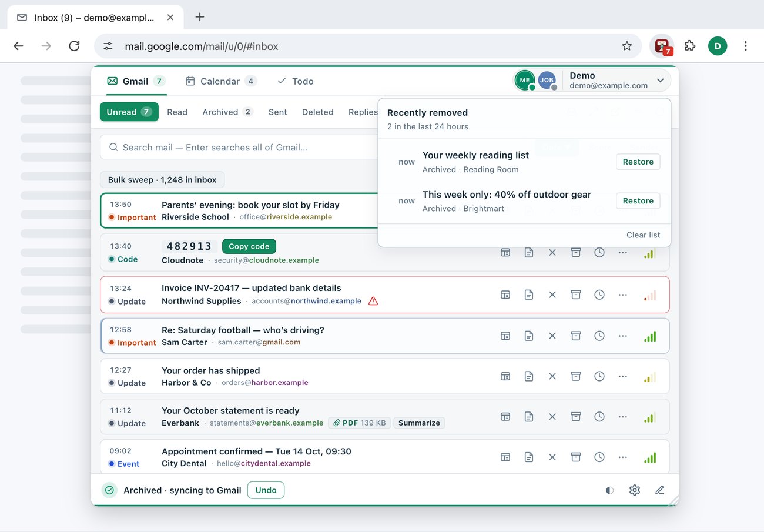The width and height of the screenshot is (764, 532).
Task: Open the site information control in address bar
Action: [x=108, y=46]
